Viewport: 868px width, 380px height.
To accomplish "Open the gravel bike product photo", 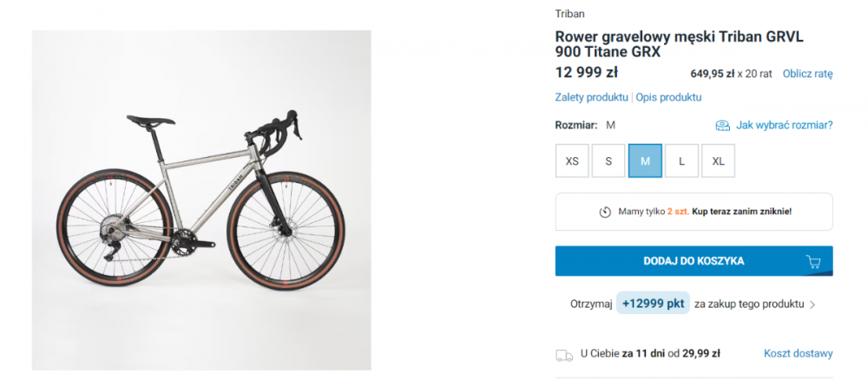I will tap(201, 200).
